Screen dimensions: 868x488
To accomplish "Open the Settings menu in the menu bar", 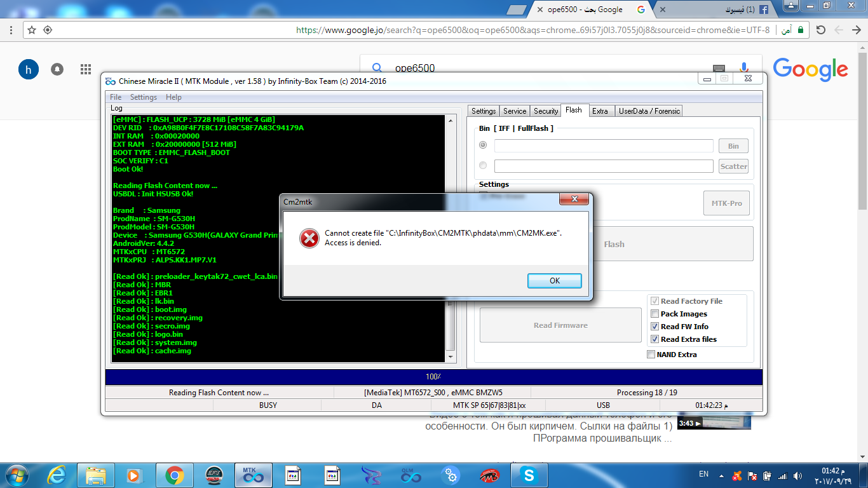I will click(x=144, y=97).
